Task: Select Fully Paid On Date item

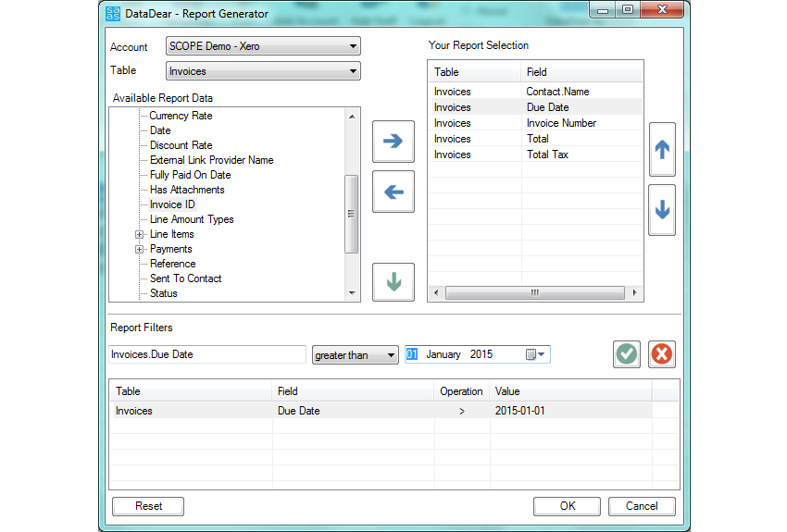Action: coord(190,175)
